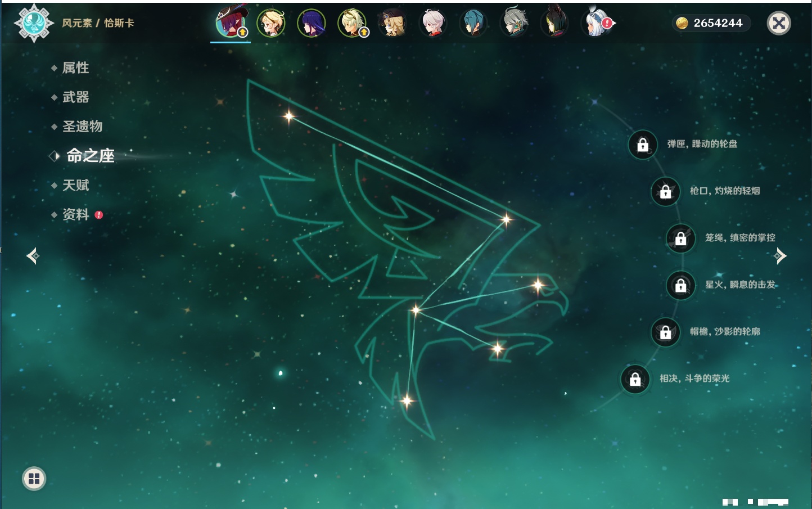This screenshot has height=509, width=812.
Task: Click the lock icon for 枪口，灼烧的轻烟
Action: point(666,191)
